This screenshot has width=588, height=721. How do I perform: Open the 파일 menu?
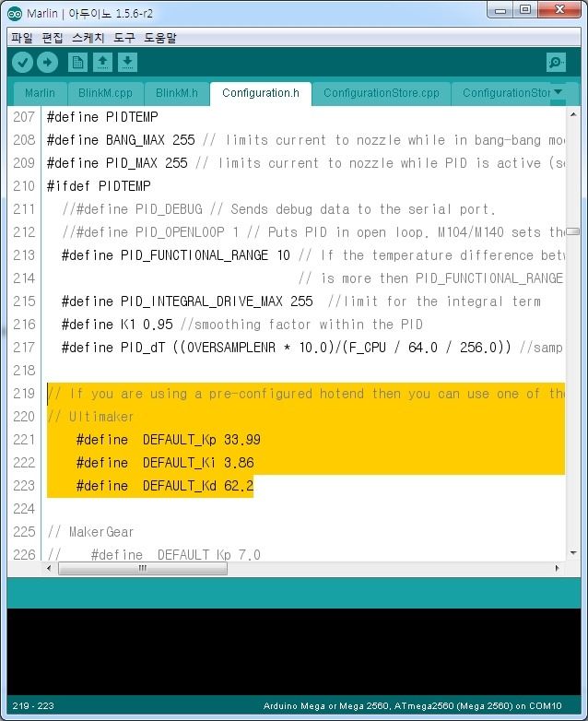[x=22, y=38]
